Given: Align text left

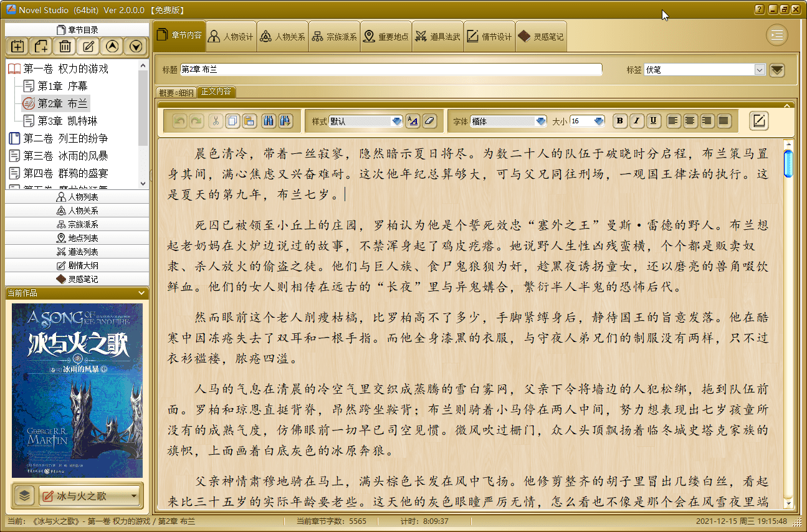Looking at the screenshot, I should coord(673,121).
